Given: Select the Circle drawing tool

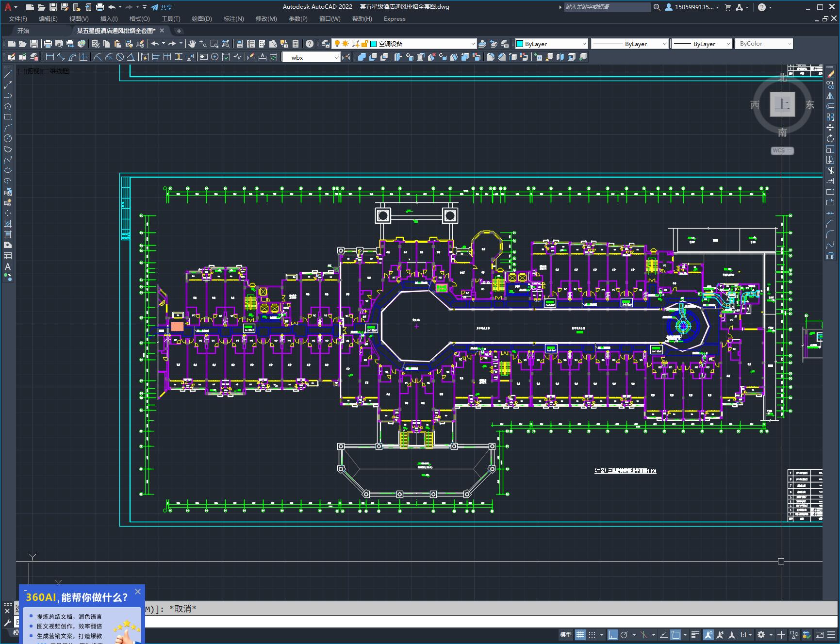Looking at the screenshot, I should point(8,138).
